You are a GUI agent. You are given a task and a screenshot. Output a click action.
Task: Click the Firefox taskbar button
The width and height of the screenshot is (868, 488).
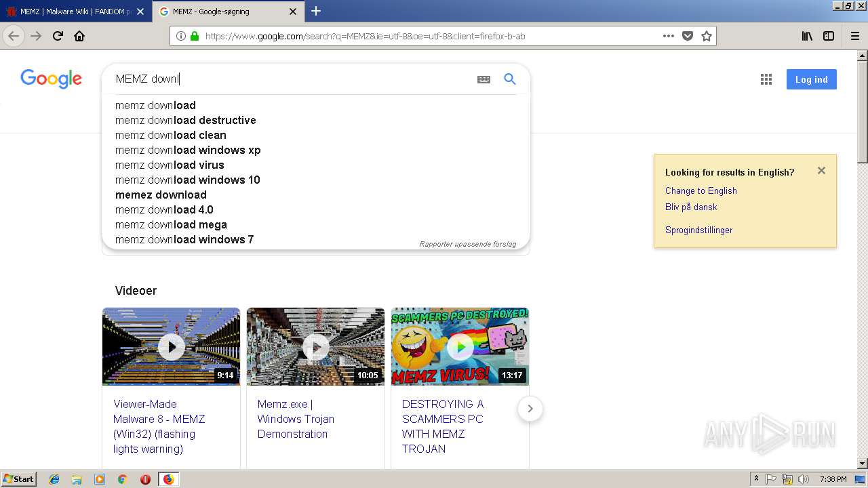[168, 479]
